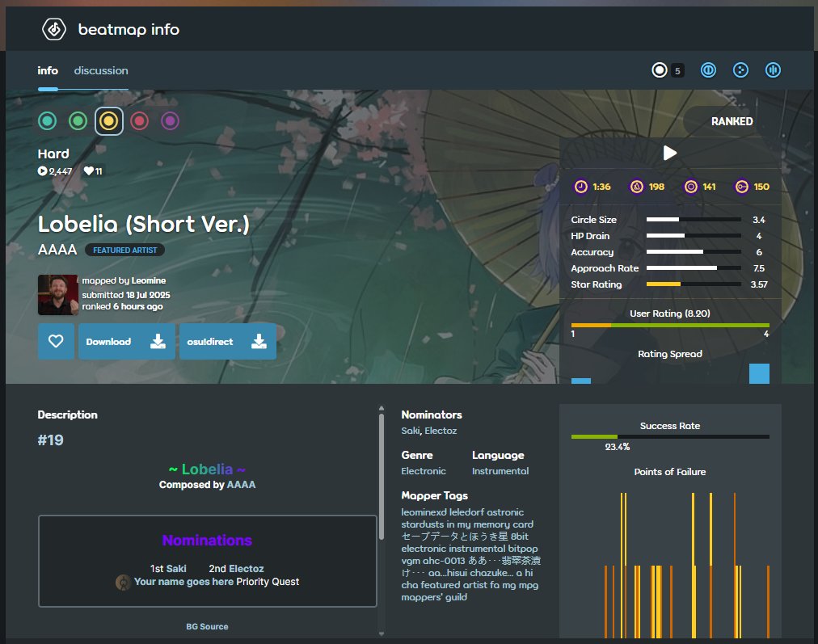Click the description scroll down arrow
The width and height of the screenshot is (818, 644).
coord(382,633)
